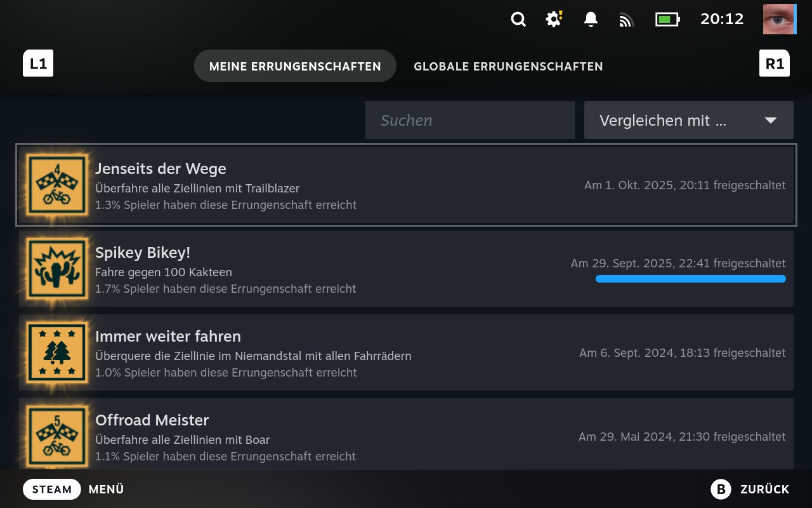Click the dropdown arrow next to Vergleichen mit

pyautogui.click(x=771, y=120)
